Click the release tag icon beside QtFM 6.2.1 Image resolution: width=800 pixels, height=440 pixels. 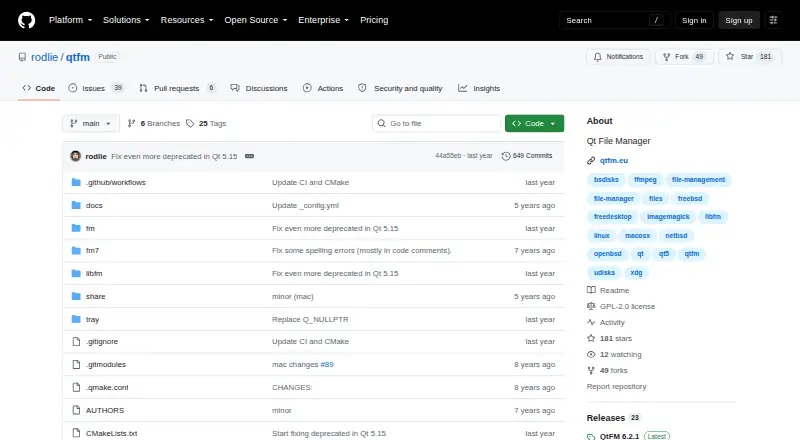[x=591, y=437]
